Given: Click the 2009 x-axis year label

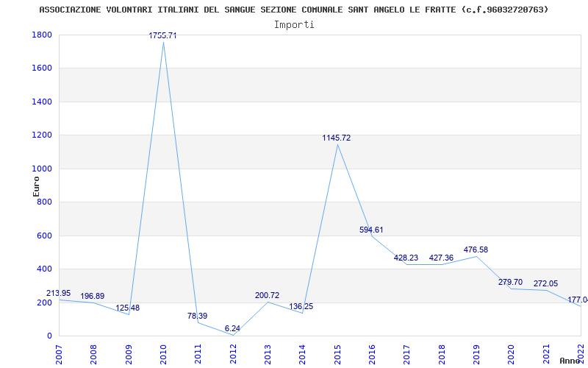Looking at the screenshot, I should (129, 354).
